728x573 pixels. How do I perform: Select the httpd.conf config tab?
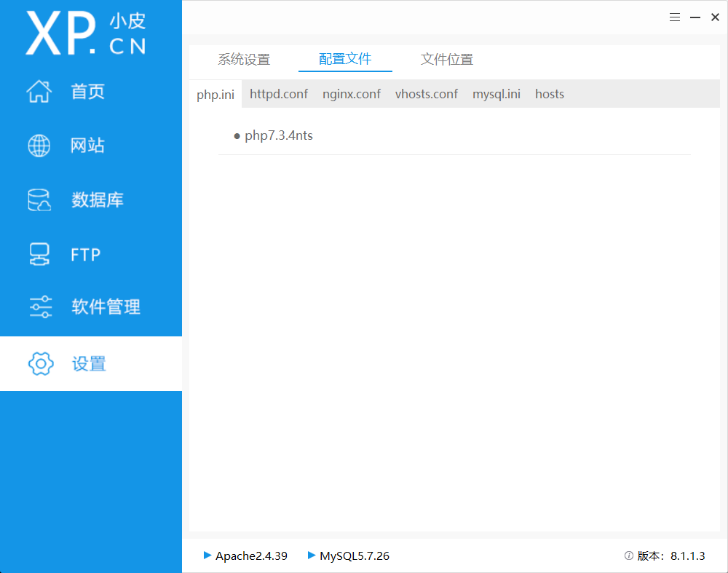[x=279, y=93]
